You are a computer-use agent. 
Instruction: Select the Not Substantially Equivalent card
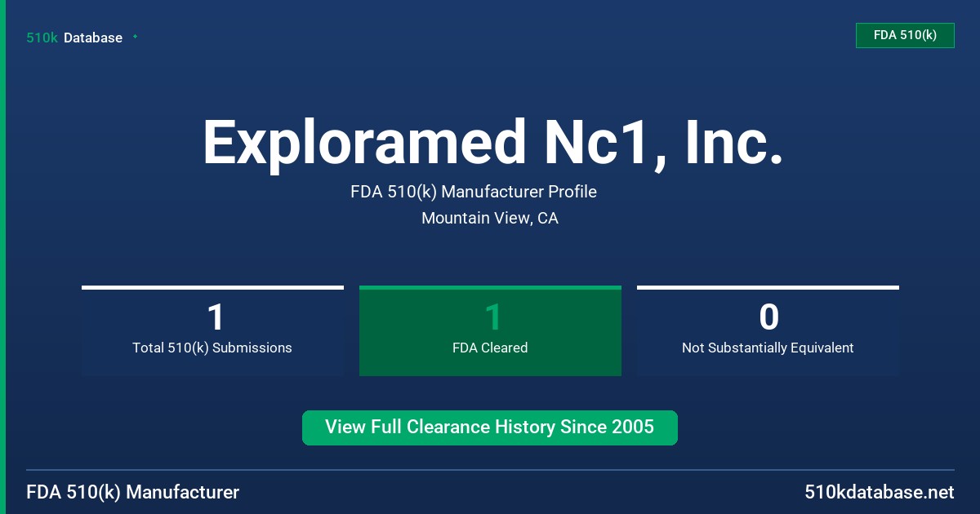point(768,330)
